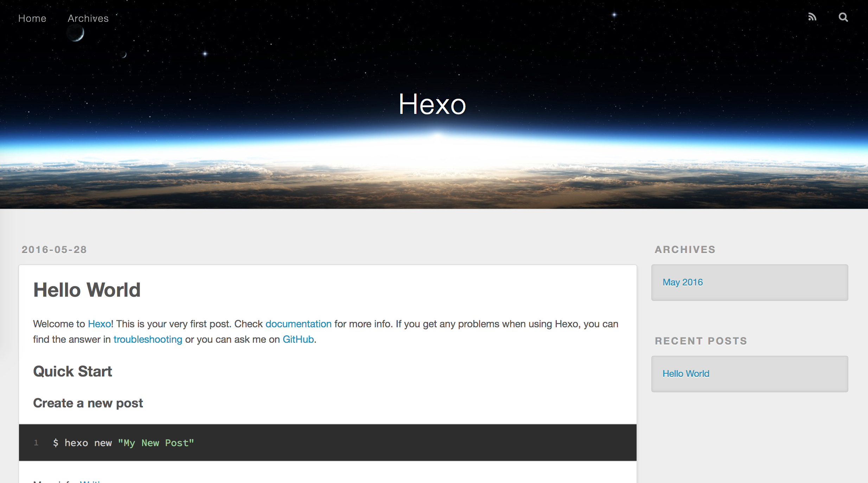This screenshot has width=868, height=483.
Task: Follow the Hexo link in the welcome text
Action: point(99,324)
